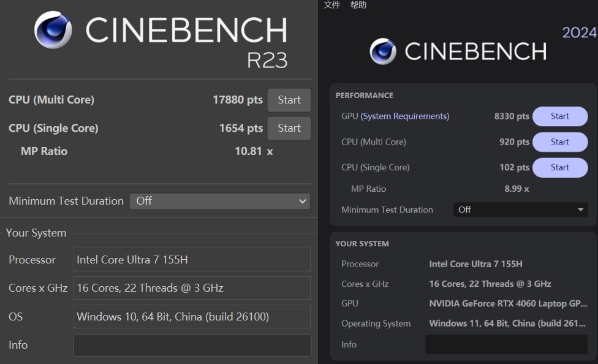This screenshot has width=598, height=364.
Task: Start the R23 CPU Single Core test
Action: (x=289, y=128)
